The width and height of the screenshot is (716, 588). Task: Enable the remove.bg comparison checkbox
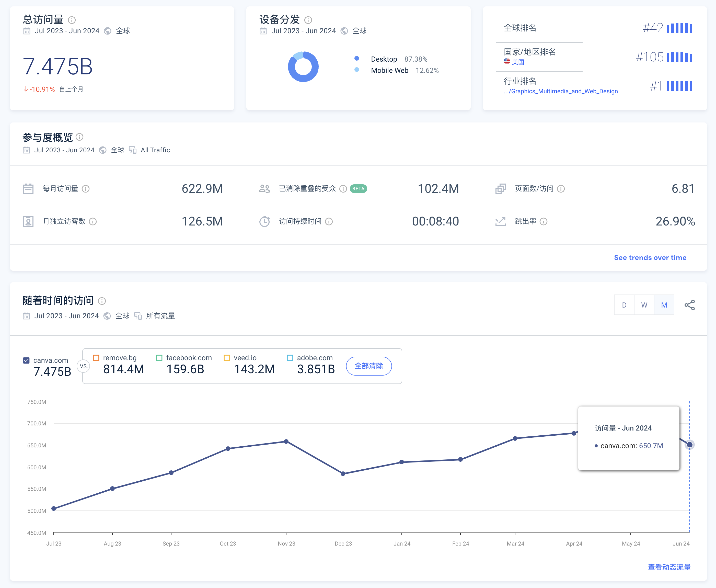click(x=96, y=358)
